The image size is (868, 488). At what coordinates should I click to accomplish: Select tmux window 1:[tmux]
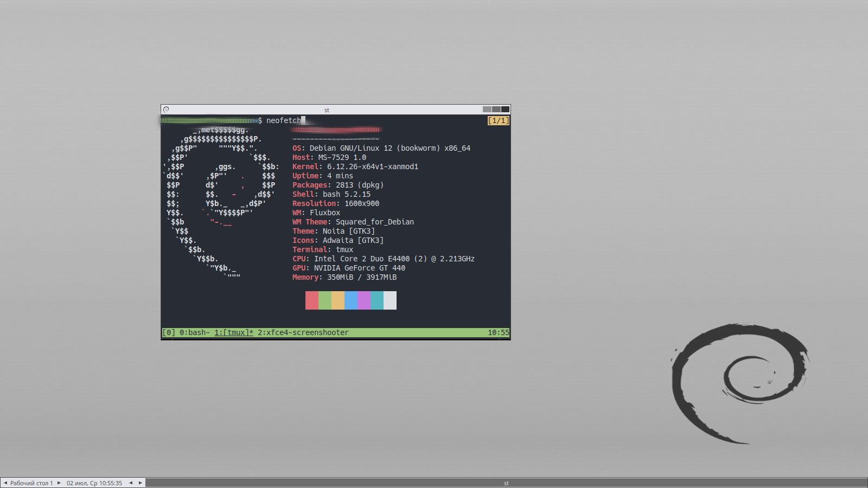233,333
